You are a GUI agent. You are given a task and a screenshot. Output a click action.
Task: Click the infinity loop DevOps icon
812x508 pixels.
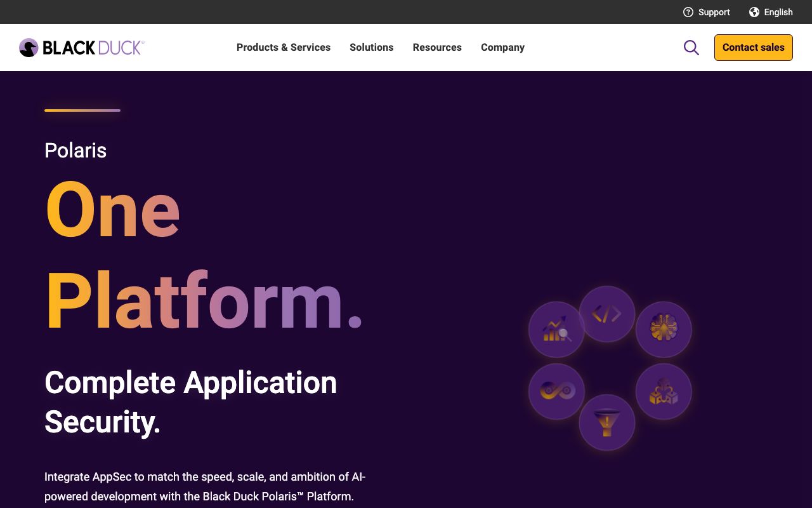point(556,391)
